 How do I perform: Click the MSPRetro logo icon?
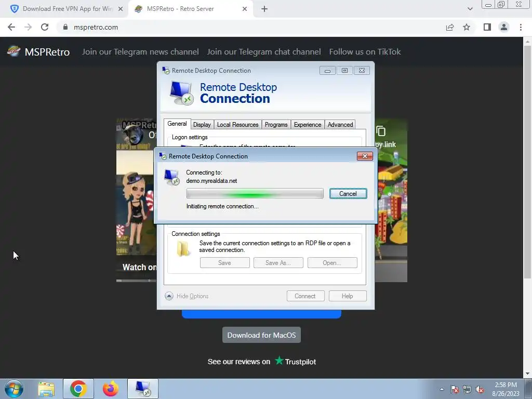coord(14,51)
